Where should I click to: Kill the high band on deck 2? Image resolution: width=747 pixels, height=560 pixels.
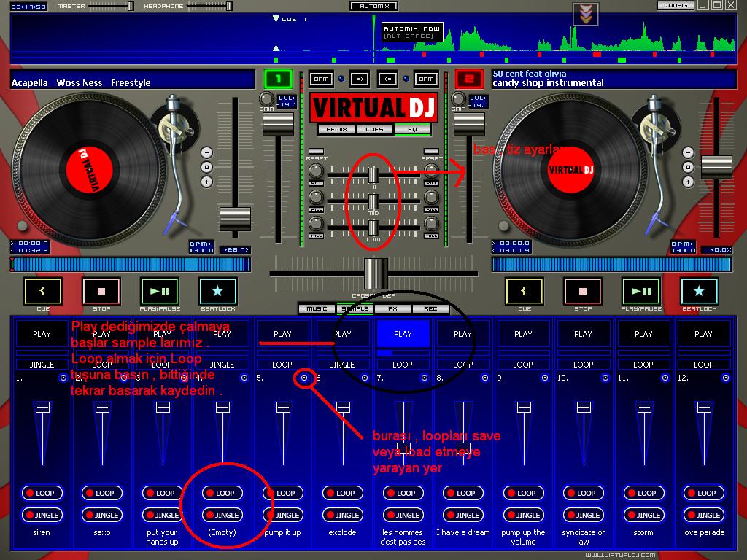(x=432, y=183)
